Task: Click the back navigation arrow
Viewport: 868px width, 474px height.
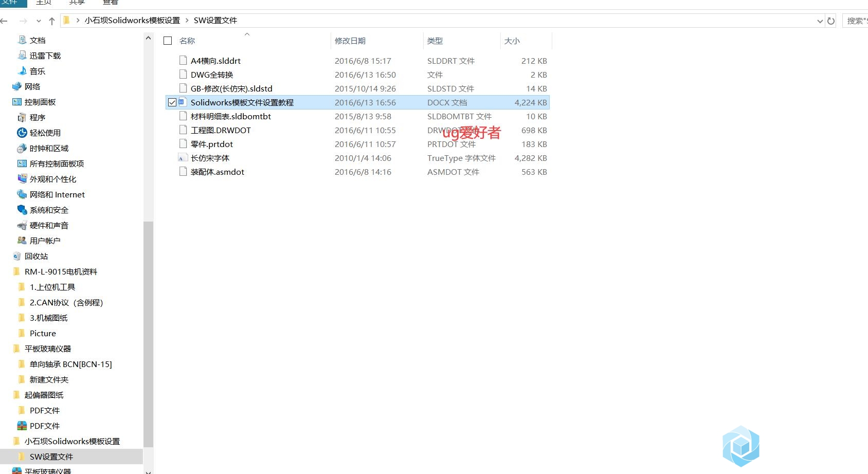Action: (x=5, y=21)
